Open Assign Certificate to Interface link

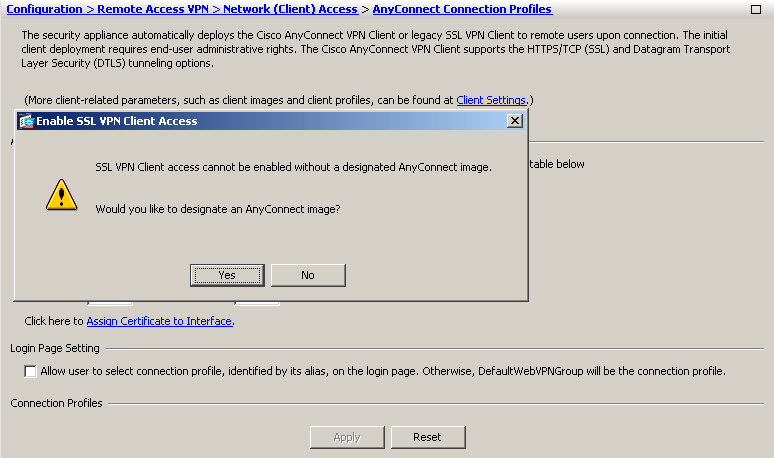point(159,321)
